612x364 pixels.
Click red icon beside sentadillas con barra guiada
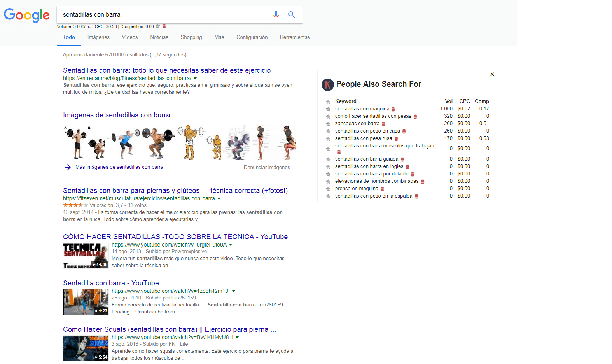coord(402,159)
